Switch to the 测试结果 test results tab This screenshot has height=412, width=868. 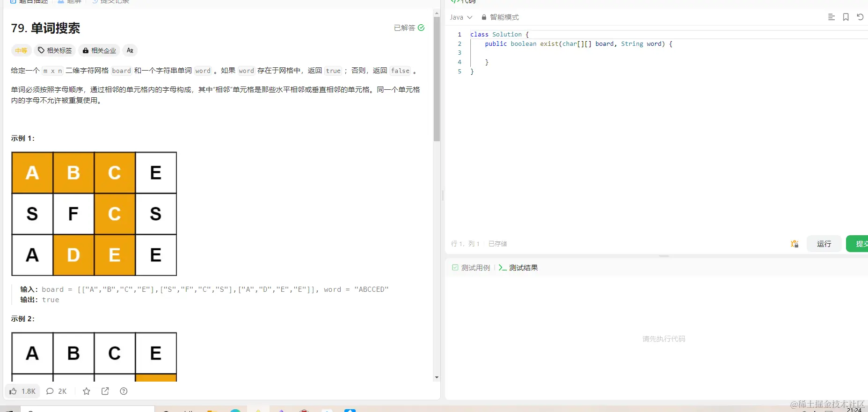pos(518,267)
